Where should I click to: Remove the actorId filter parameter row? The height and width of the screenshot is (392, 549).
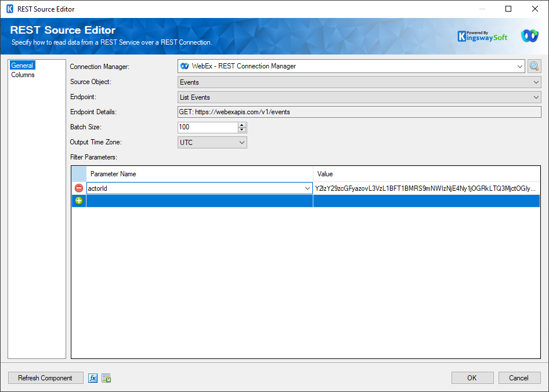(79, 188)
